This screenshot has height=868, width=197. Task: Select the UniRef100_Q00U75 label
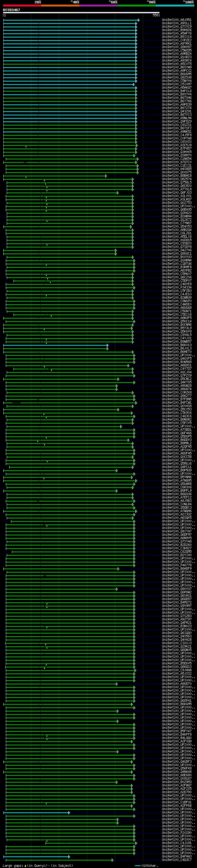177,172
